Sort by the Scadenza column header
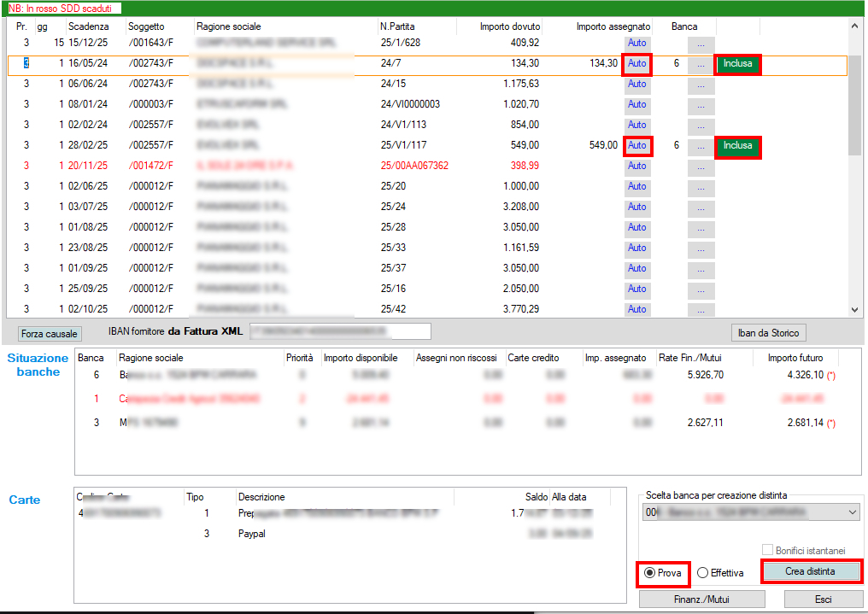 click(89, 26)
